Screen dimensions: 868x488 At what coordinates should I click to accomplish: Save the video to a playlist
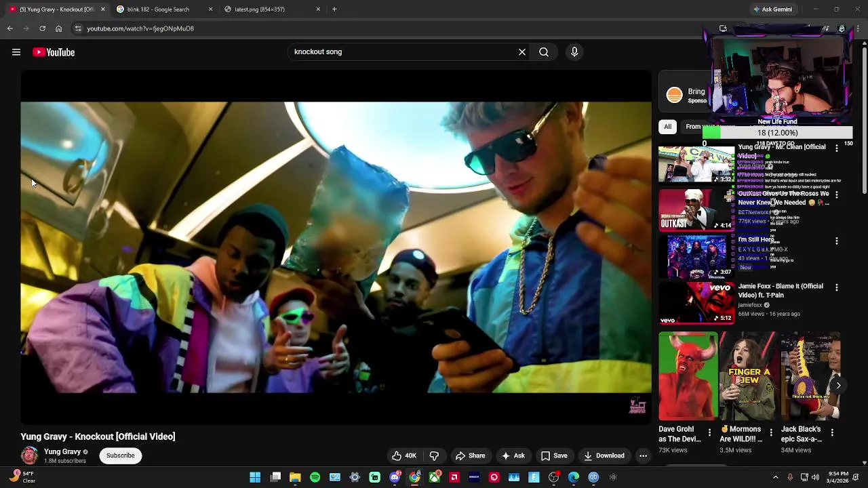coord(554,456)
